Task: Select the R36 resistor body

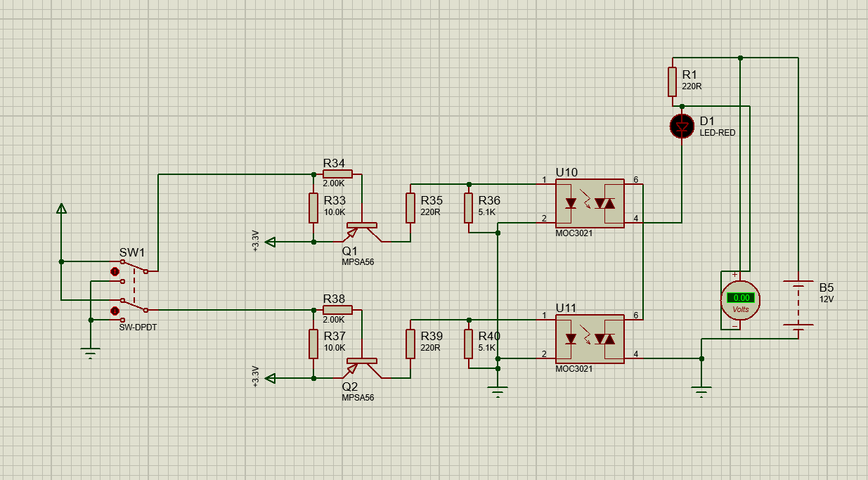Action: pos(468,208)
